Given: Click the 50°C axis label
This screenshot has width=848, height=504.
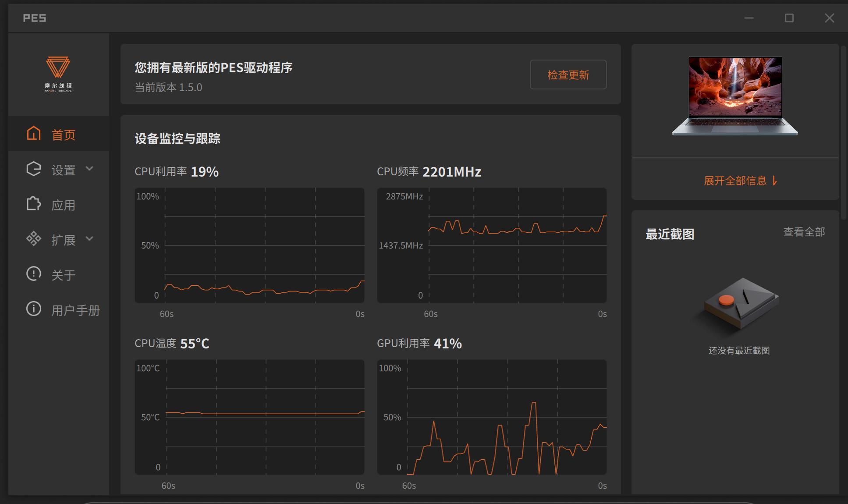Looking at the screenshot, I should coord(150,417).
